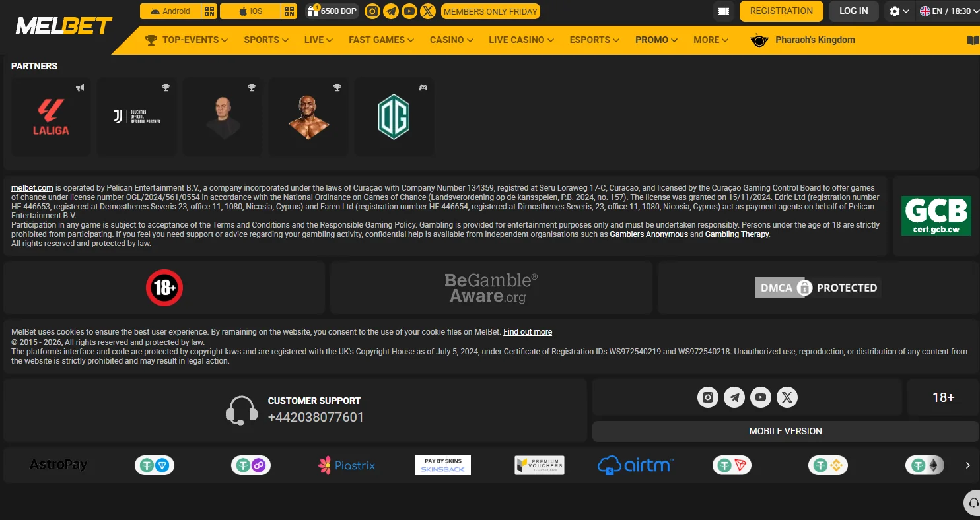This screenshot has height=520, width=980.
Task: Open the MORE menu
Action: (711, 40)
